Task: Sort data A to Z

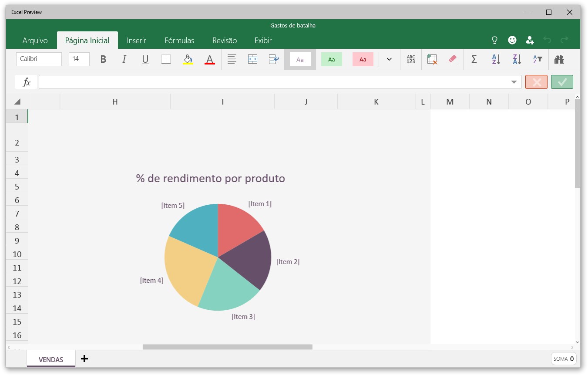Action: pyautogui.click(x=495, y=59)
